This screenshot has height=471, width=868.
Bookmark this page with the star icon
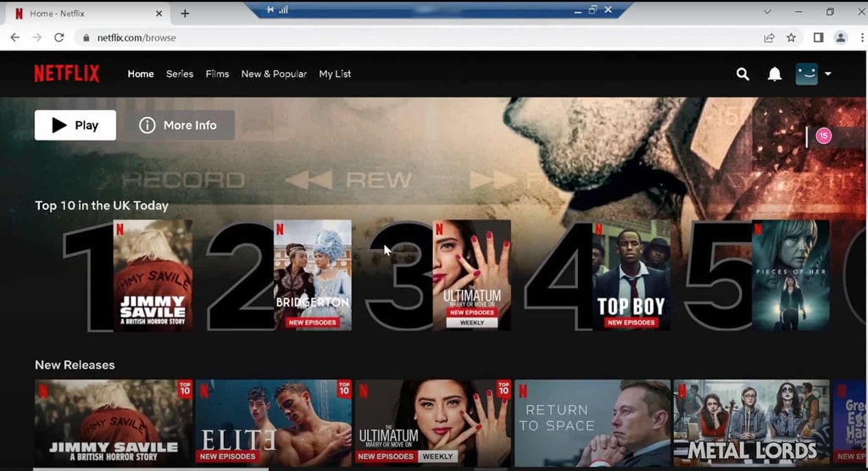791,37
